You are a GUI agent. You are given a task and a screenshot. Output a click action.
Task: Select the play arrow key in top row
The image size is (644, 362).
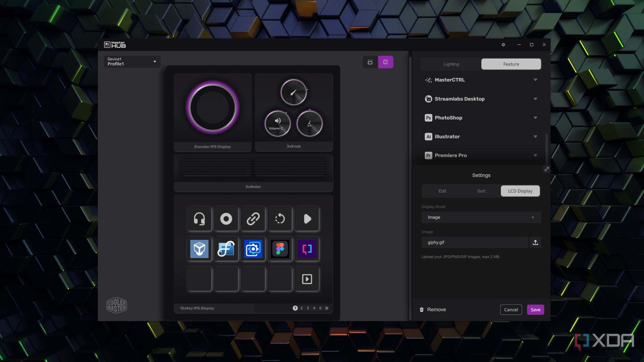pos(307,219)
